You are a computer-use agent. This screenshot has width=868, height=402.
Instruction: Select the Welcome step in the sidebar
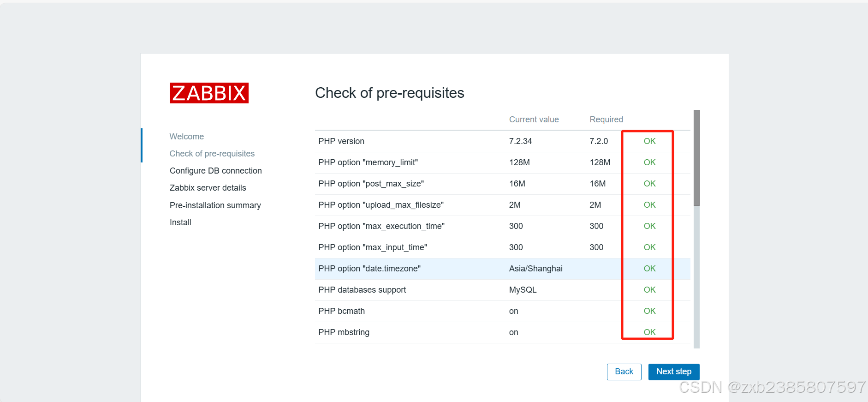[186, 136]
